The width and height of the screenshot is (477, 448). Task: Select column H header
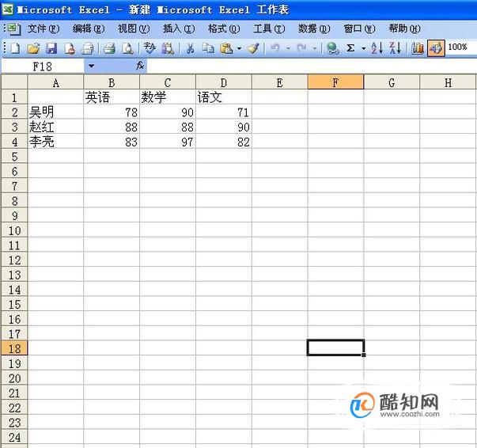click(448, 82)
